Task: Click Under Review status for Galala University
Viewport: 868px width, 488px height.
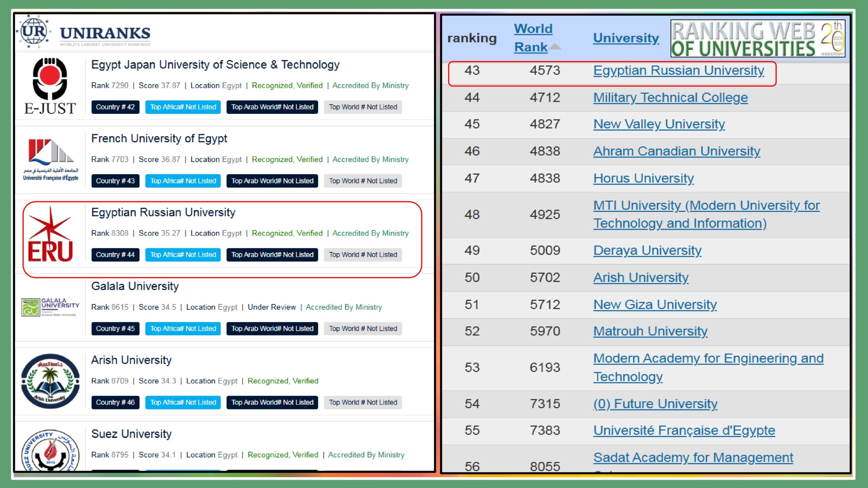Action: pyautogui.click(x=272, y=307)
